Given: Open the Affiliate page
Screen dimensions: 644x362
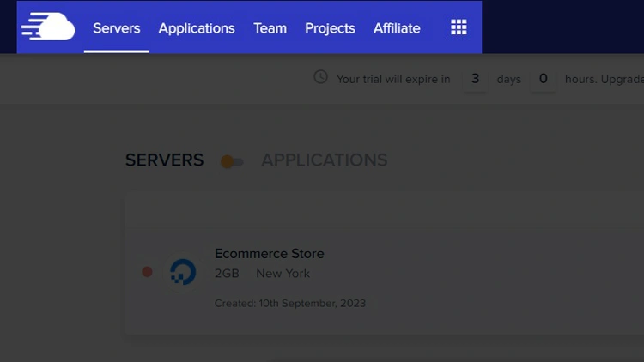Looking at the screenshot, I should click(x=397, y=28).
